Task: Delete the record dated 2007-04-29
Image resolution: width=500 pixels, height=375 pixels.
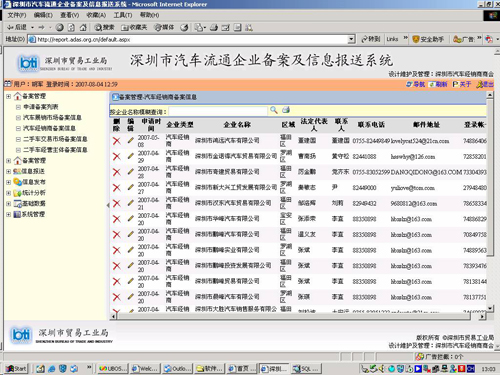Action: pos(117,156)
